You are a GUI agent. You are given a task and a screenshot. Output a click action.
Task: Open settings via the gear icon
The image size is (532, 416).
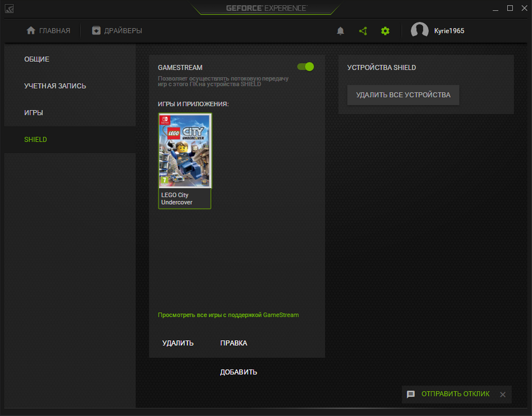tap(385, 31)
